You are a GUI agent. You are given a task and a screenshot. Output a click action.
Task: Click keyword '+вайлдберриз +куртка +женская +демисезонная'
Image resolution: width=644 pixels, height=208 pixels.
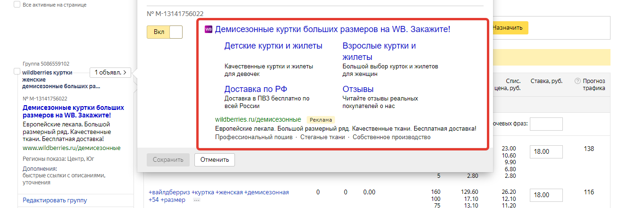(218, 192)
